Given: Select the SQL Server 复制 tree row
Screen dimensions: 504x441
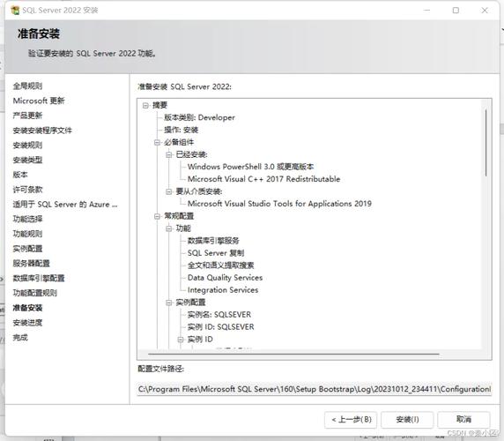Looking at the screenshot, I should (216, 253).
